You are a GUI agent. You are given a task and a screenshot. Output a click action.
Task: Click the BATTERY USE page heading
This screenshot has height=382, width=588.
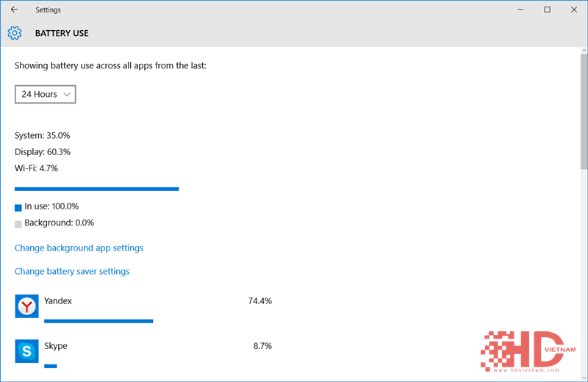pyautogui.click(x=62, y=33)
